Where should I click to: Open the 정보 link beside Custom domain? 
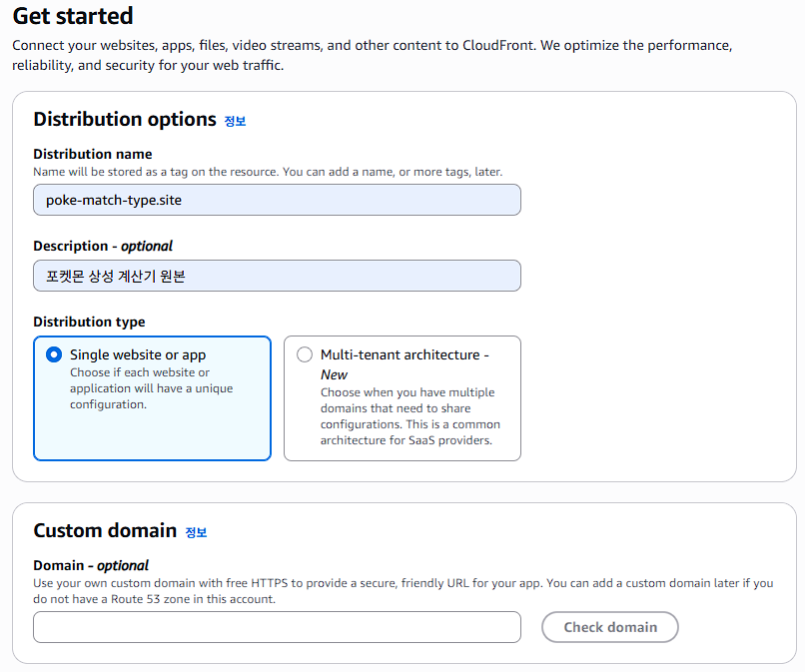coord(196,532)
